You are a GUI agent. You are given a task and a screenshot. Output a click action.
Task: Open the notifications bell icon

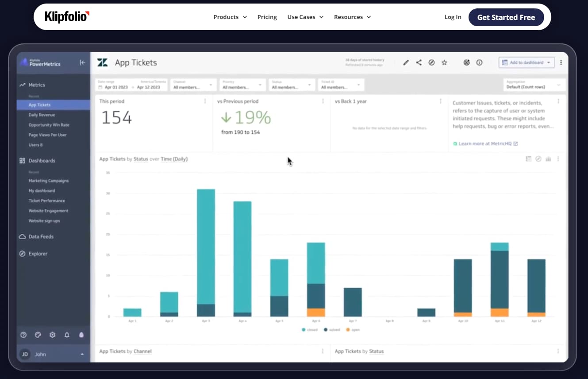click(67, 335)
